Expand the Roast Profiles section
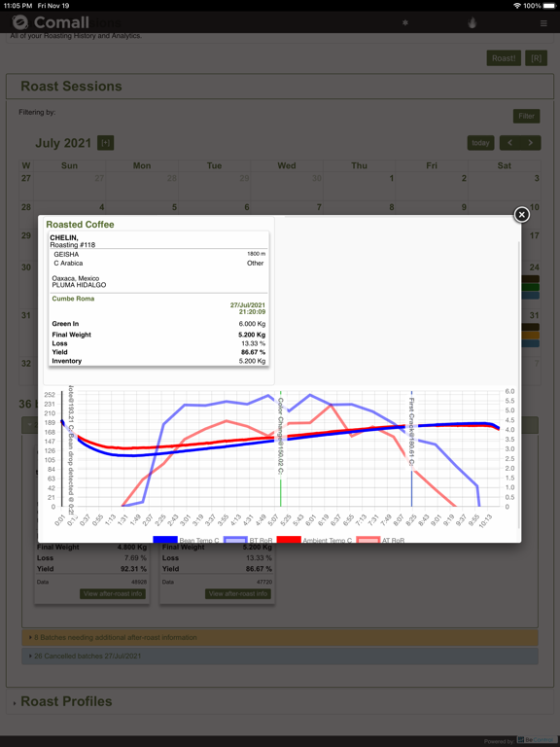This screenshot has width=560, height=747. pos(66,701)
